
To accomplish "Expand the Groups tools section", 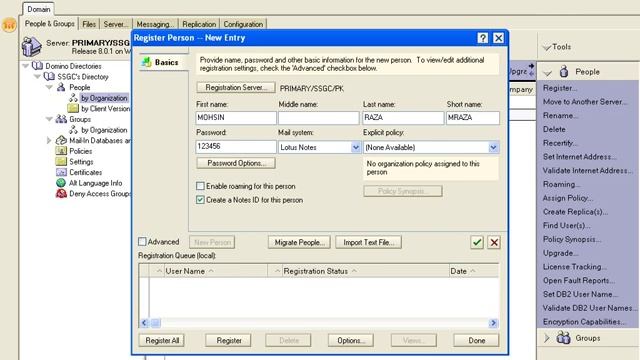I will (x=547, y=338).
